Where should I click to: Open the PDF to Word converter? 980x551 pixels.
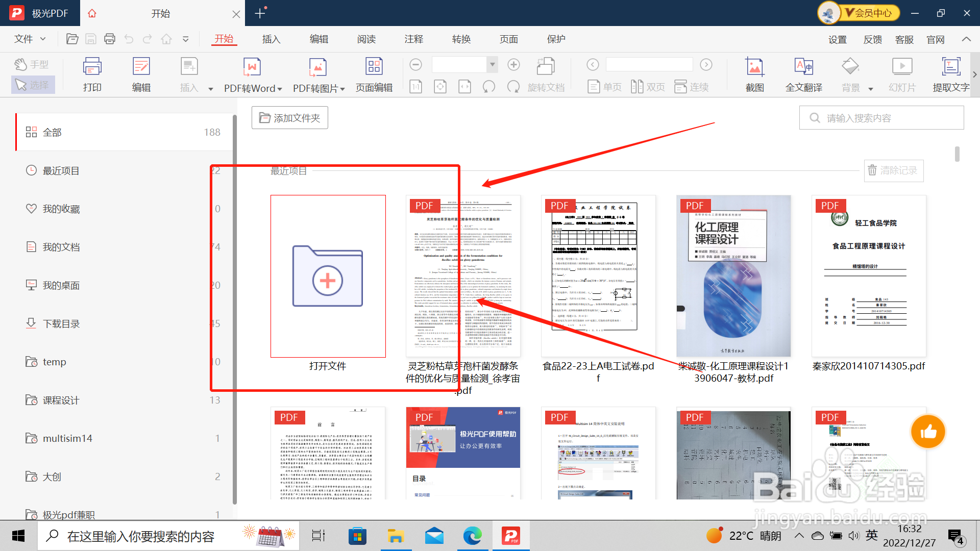[252, 67]
